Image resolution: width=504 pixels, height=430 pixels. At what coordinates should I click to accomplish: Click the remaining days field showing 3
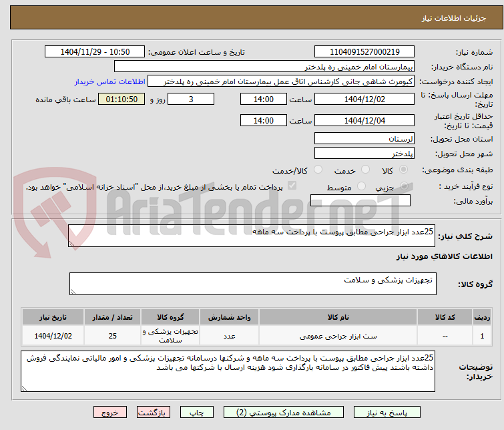coord(191,99)
